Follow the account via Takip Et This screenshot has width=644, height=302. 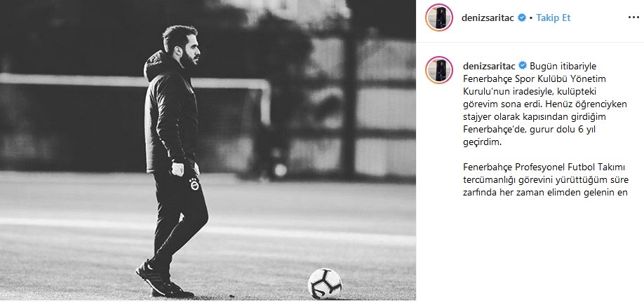554,18
